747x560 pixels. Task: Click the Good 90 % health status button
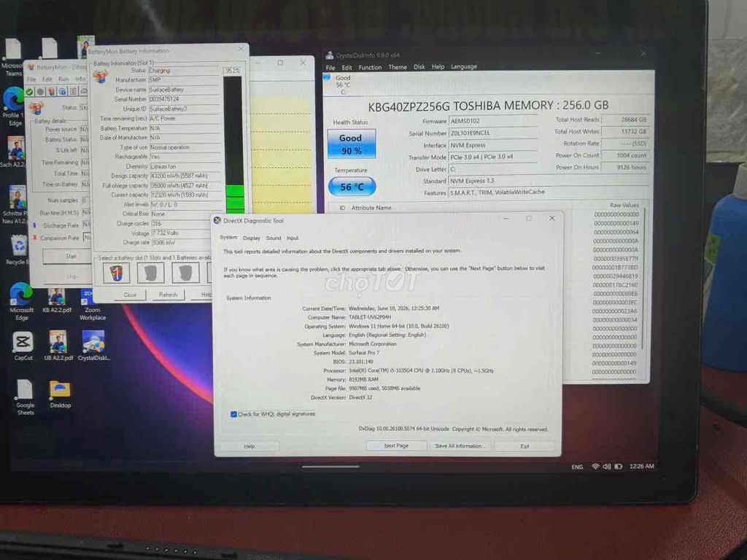351,144
